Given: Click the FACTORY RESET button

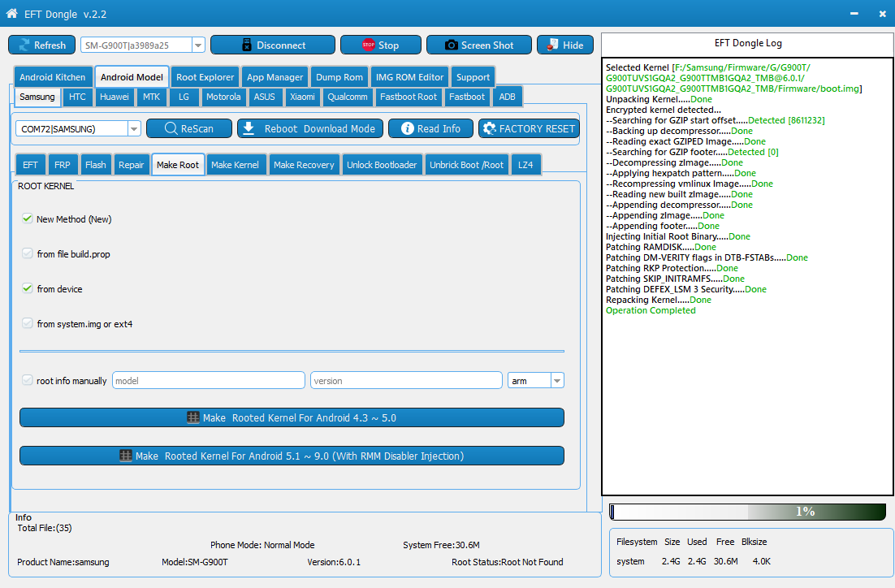Looking at the screenshot, I should pos(530,128).
